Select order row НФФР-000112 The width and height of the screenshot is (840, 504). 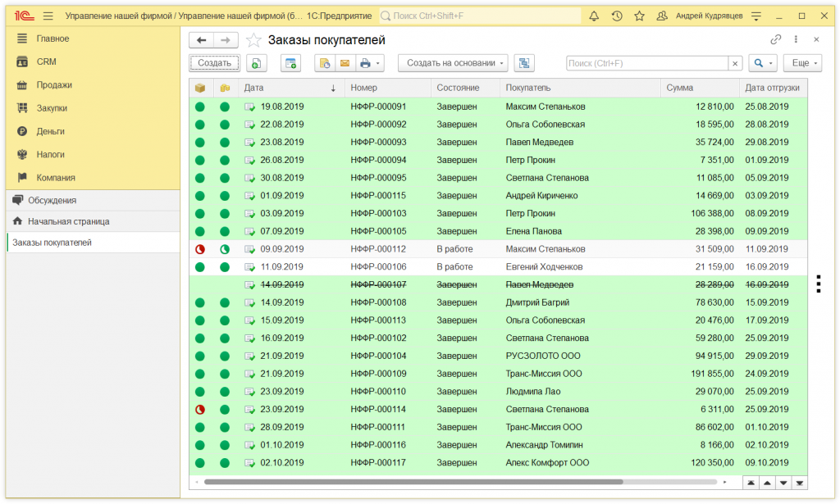point(377,249)
